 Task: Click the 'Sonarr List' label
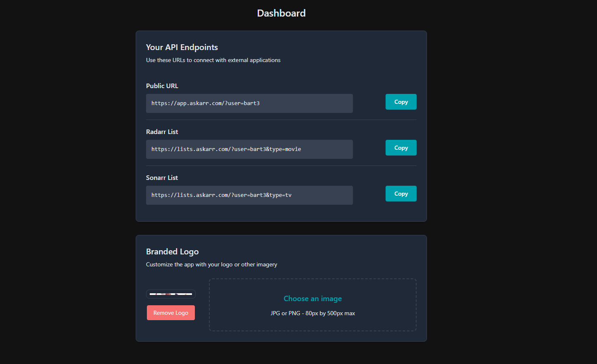click(162, 177)
